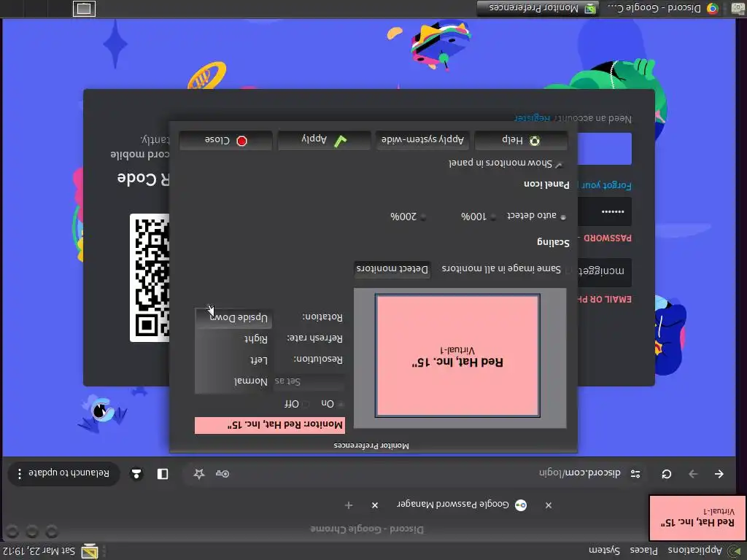Click the Discord password input field
Screen dimensions: 747x560
[x=605, y=212]
